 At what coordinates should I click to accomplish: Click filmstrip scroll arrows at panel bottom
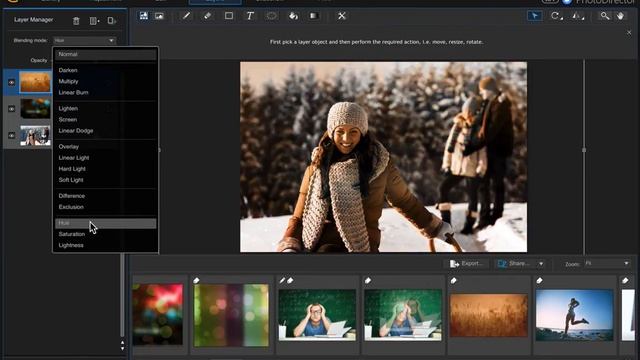[x=122, y=346]
